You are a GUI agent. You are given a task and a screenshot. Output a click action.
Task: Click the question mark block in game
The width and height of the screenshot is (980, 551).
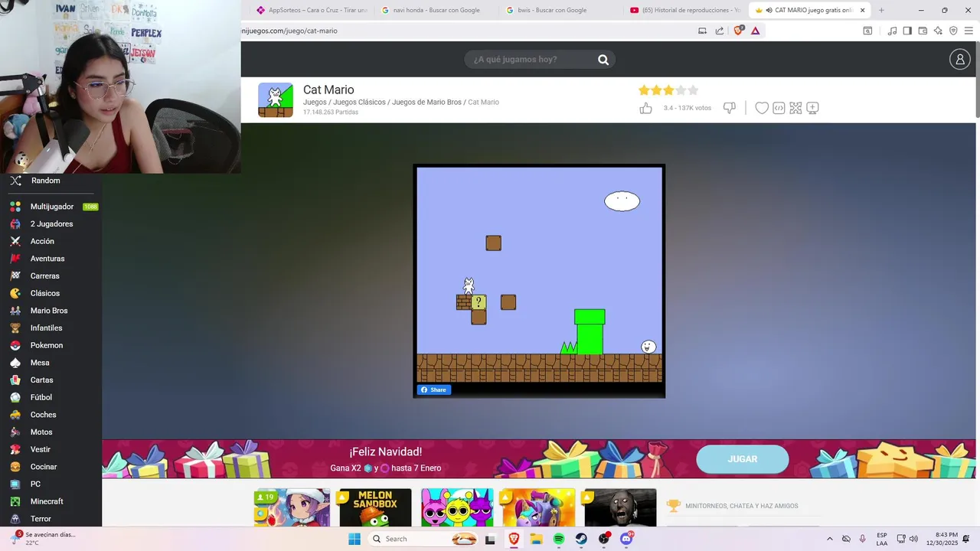tap(479, 302)
